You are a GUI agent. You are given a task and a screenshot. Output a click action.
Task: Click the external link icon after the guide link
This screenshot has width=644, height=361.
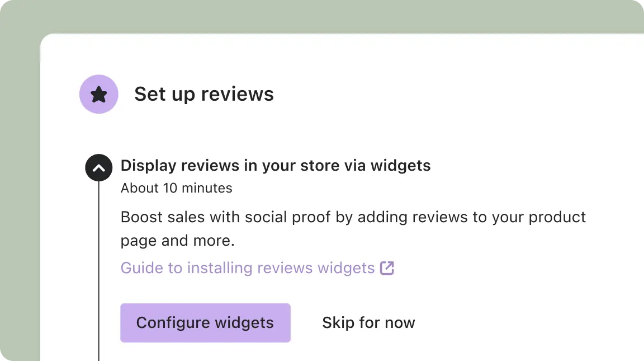(387, 268)
